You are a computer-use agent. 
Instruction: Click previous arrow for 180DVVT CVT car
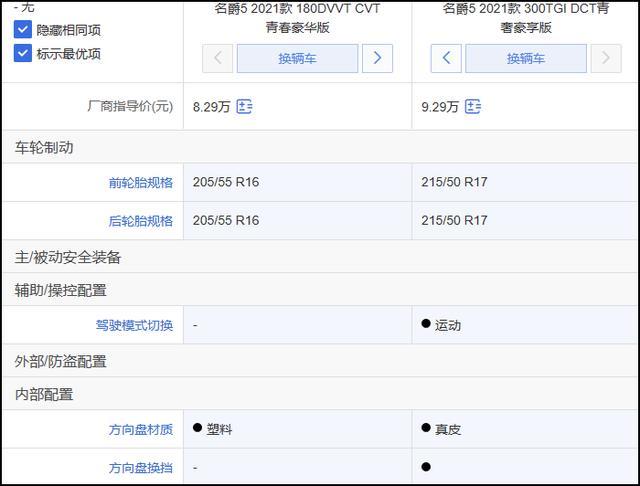pos(218,58)
